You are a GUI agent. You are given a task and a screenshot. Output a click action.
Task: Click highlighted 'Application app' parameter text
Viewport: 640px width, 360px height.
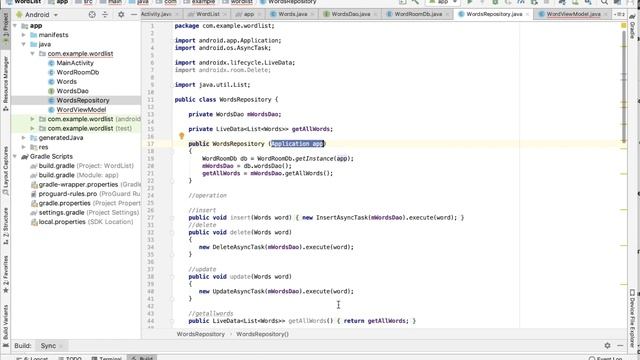click(x=298, y=144)
